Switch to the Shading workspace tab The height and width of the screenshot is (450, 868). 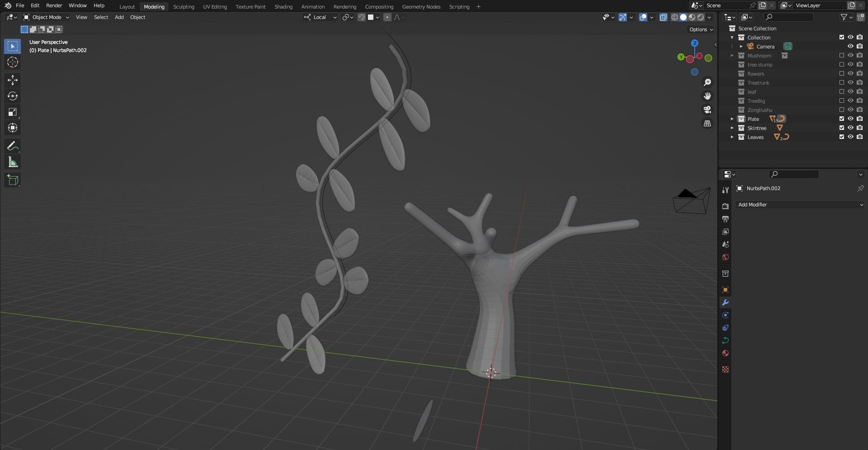point(283,7)
